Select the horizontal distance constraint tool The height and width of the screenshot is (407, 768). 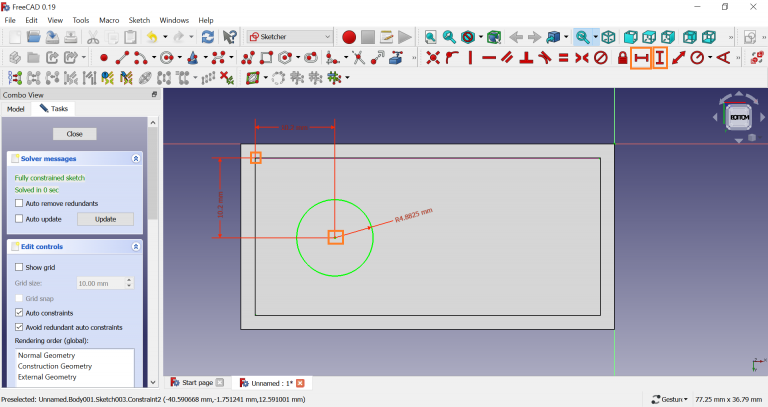(641, 58)
